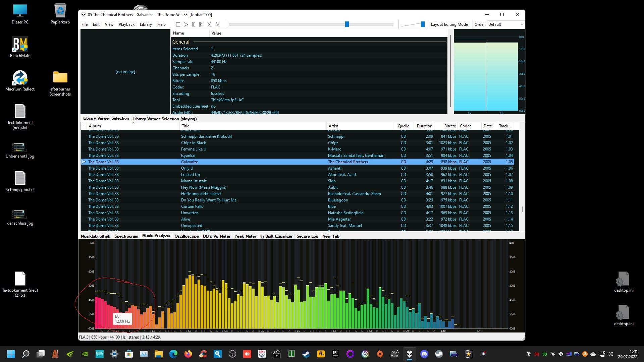Switch to the Oscilloscope tab
This screenshot has width=644, height=362.
coord(186,236)
